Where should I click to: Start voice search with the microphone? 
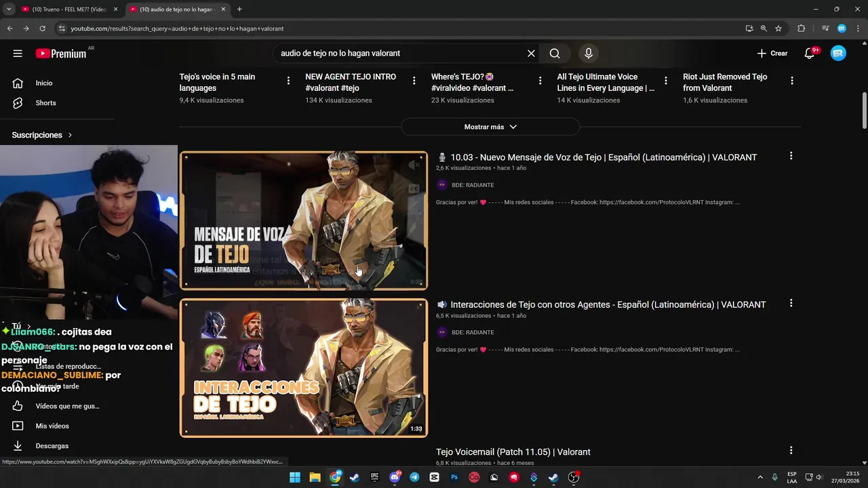coord(588,54)
